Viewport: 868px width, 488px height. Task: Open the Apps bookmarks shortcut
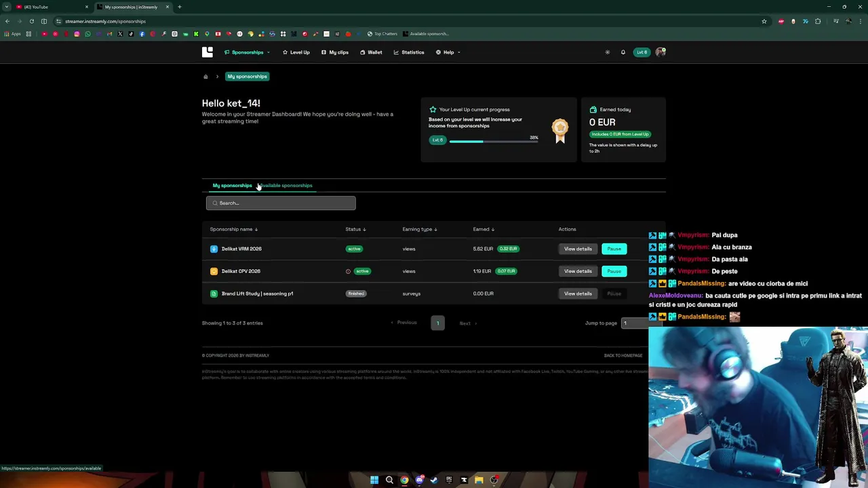click(x=12, y=34)
